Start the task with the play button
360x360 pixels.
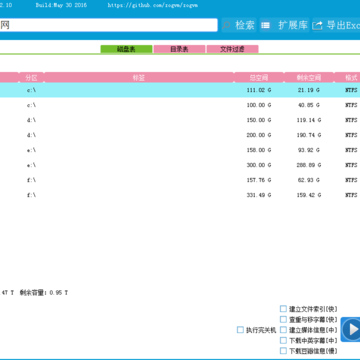coord(351,329)
